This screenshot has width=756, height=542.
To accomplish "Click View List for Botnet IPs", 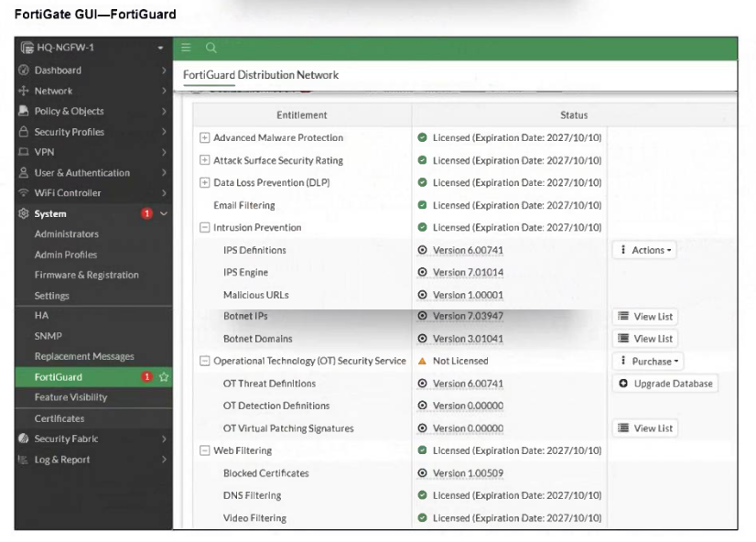I will tap(647, 317).
